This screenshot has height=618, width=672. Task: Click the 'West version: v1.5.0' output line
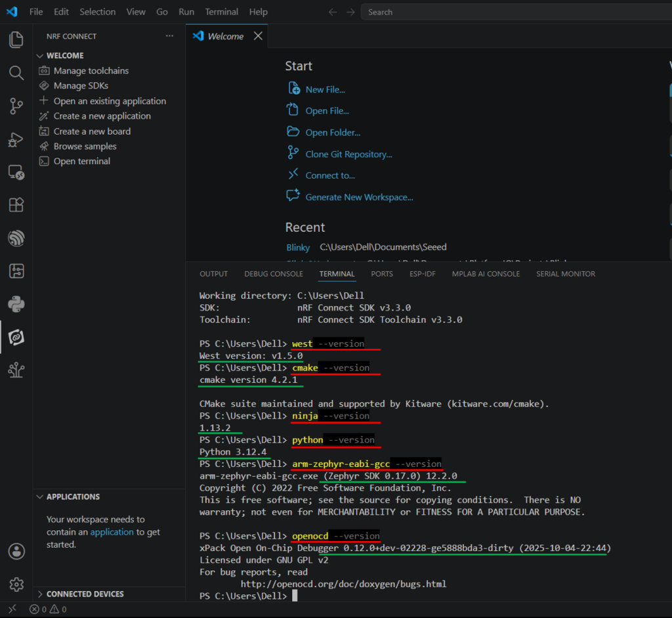point(251,356)
